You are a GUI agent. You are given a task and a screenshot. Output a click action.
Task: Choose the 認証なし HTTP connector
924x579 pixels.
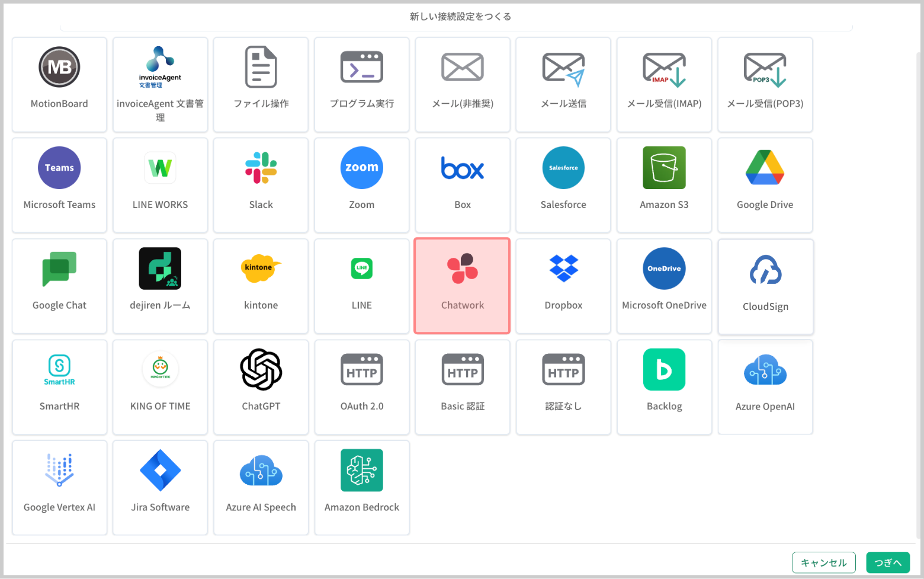tap(563, 387)
